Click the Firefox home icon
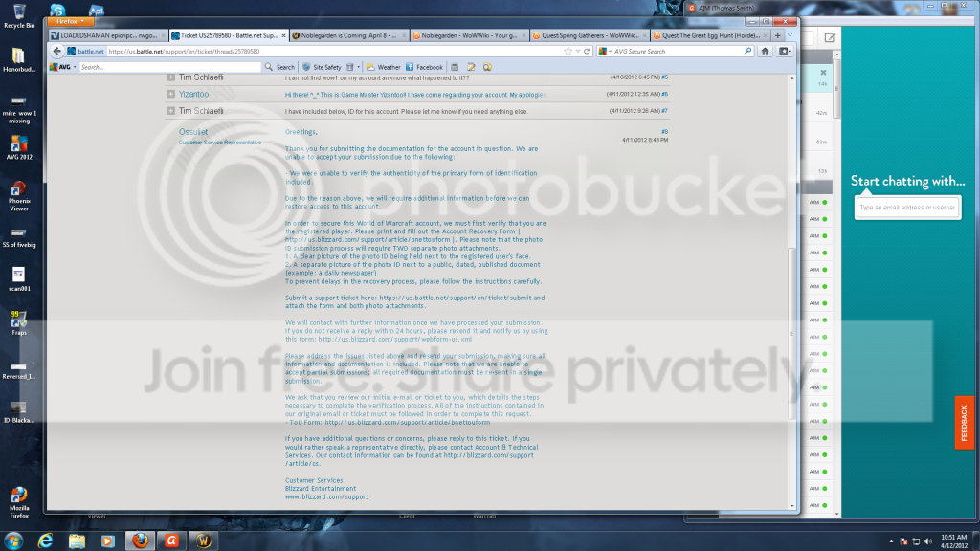Viewport: 980px width, 551px height. coord(765,52)
